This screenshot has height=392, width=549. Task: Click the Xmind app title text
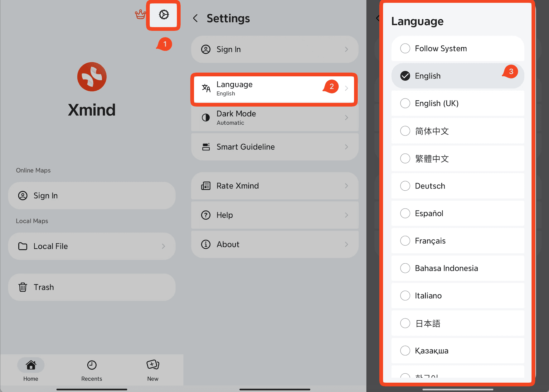[92, 110]
